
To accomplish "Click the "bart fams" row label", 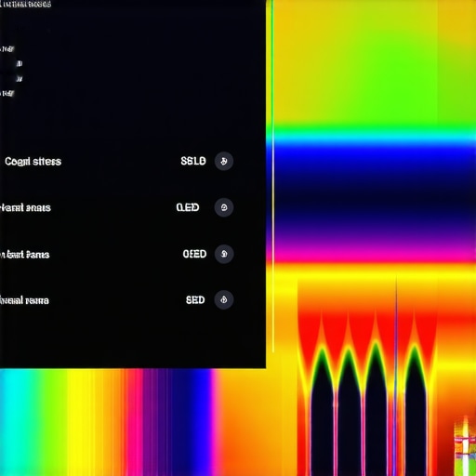I will 25,255.
